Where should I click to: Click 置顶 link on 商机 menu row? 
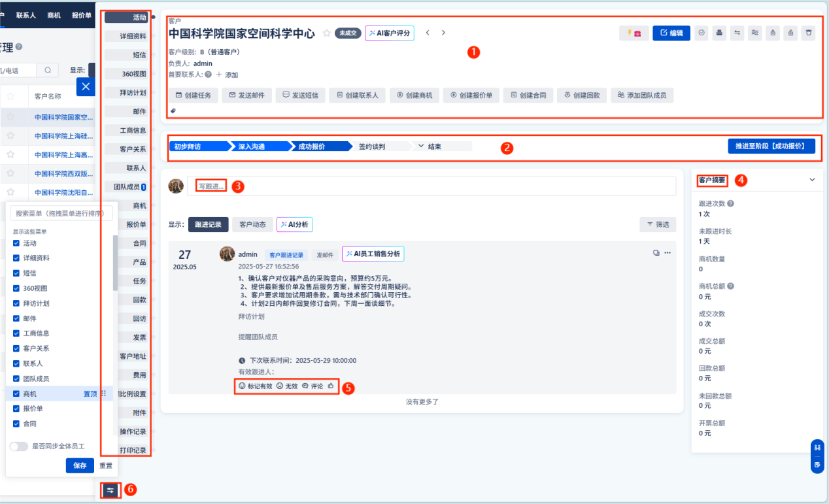pyautogui.click(x=90, y=394)
